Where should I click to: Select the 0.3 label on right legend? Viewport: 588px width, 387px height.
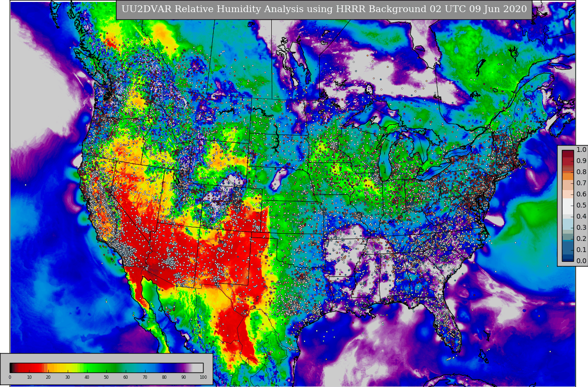581,228
